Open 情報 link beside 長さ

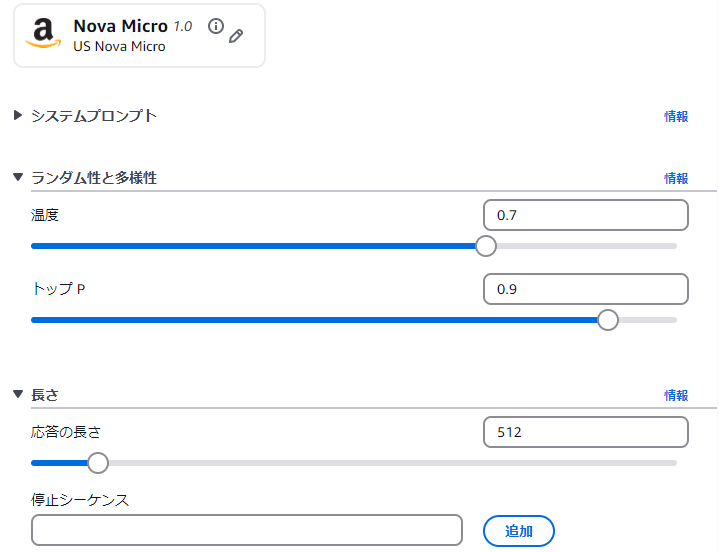pos(676,396)
